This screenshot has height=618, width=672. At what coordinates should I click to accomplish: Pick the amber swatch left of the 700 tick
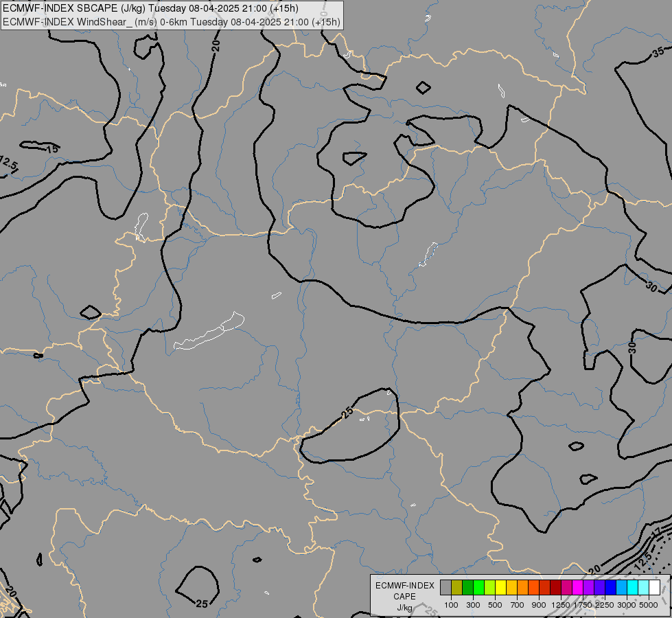point(511,587)
